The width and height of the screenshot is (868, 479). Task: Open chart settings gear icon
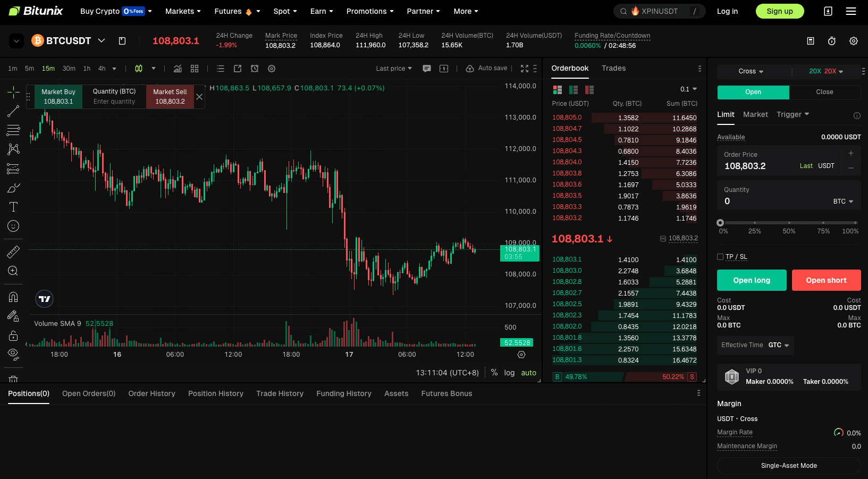pyautogui.click(x=272, y=69)
